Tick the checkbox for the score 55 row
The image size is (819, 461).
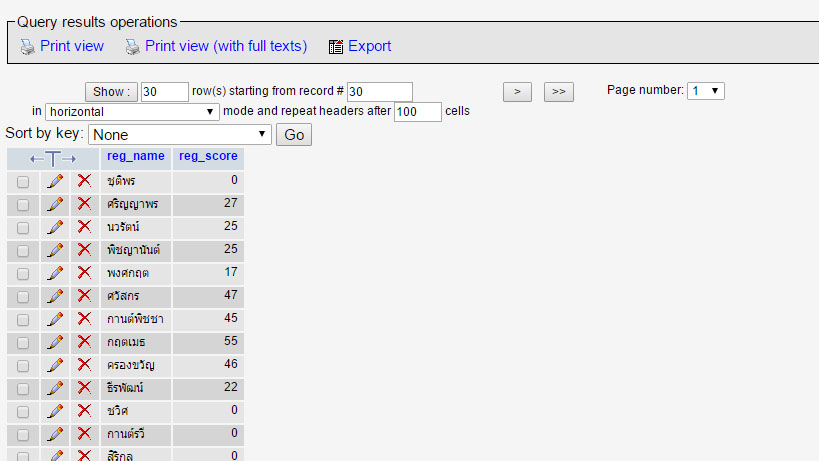[x=23, y=343]
